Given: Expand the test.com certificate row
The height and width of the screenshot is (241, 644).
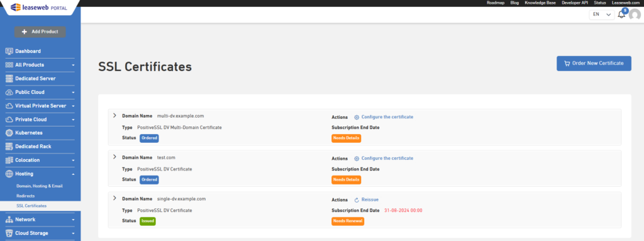Looking at the screenshot, I should coord(114,157).
